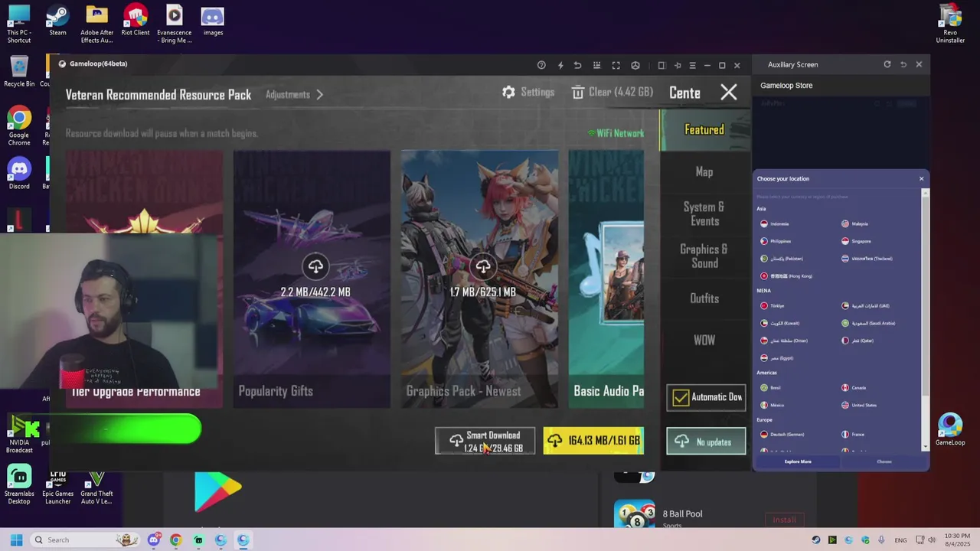Choose Saudi Arabia from location list
Viewport: 980px width, 551px height.
(868, 323)
